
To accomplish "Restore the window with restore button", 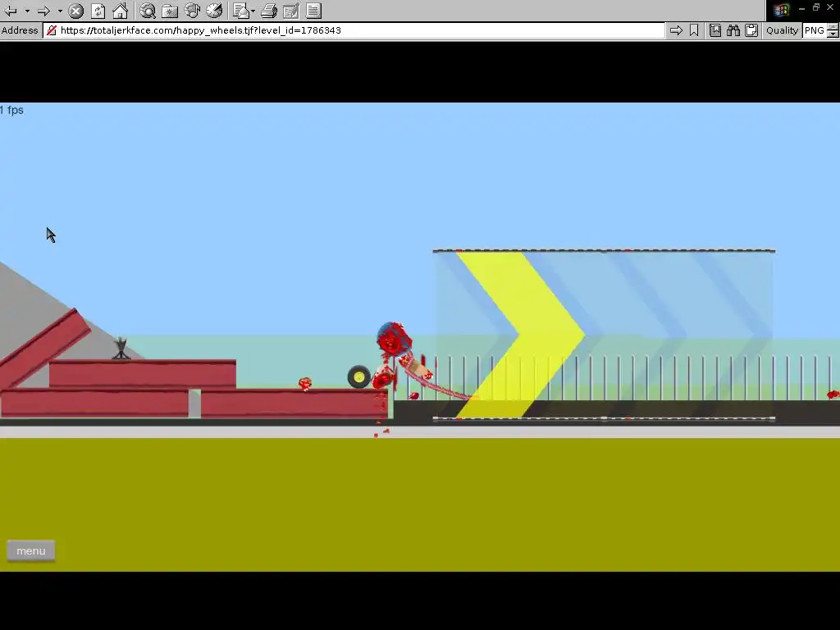I will tap(816, 7).
